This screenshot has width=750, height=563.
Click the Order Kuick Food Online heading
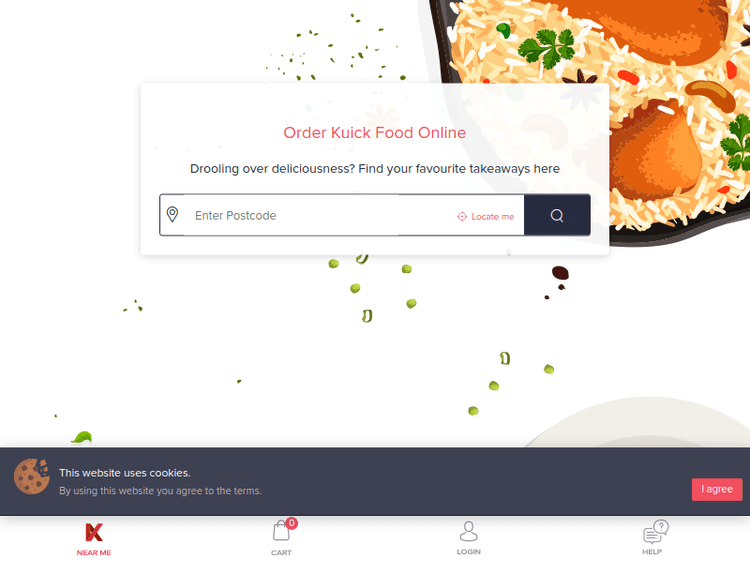pyautogui.click(x=375, y=132)
